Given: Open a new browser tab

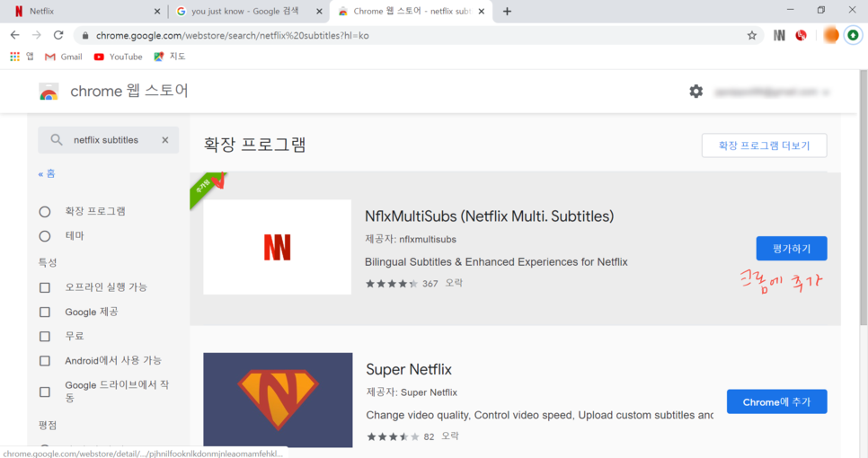Looking at the screenshot, I should 507,11.
